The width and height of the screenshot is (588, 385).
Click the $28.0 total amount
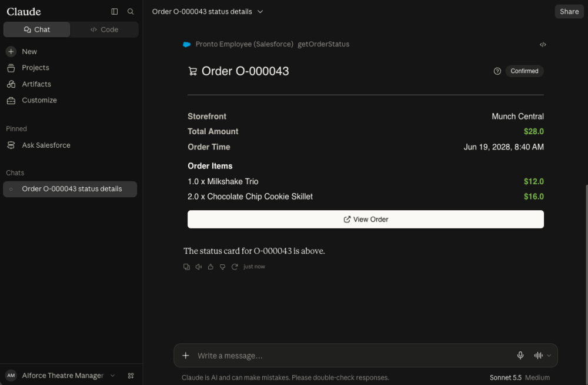coord(534,131)
